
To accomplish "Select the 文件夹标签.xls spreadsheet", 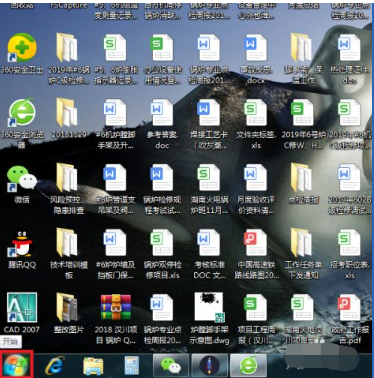I will [256, 124].
